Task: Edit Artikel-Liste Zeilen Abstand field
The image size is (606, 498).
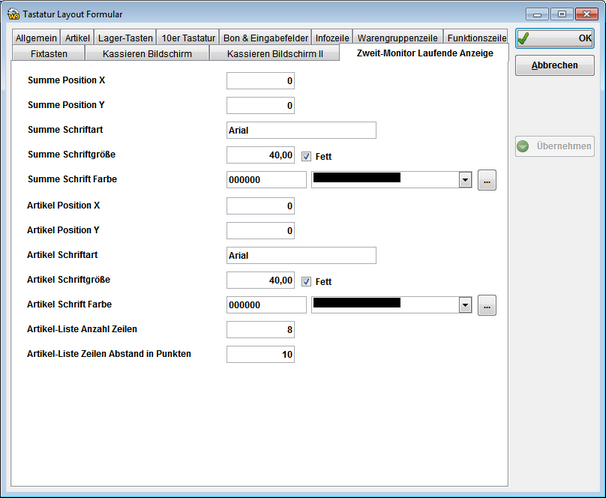Action: point(260,354)
